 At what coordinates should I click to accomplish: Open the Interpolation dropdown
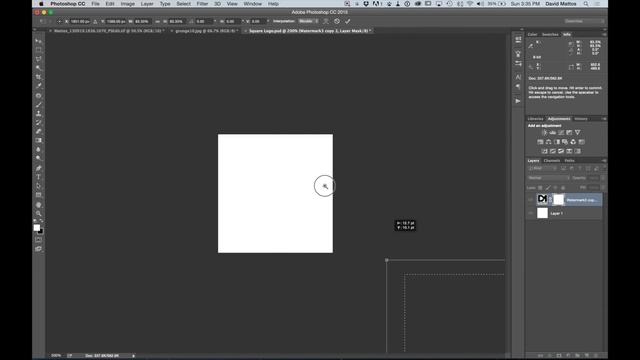click(308, 21)
